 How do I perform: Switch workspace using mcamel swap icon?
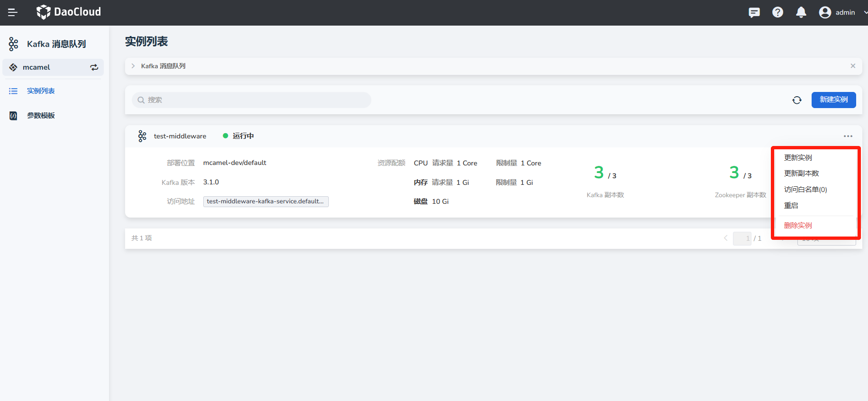click(x=94, y=67)
